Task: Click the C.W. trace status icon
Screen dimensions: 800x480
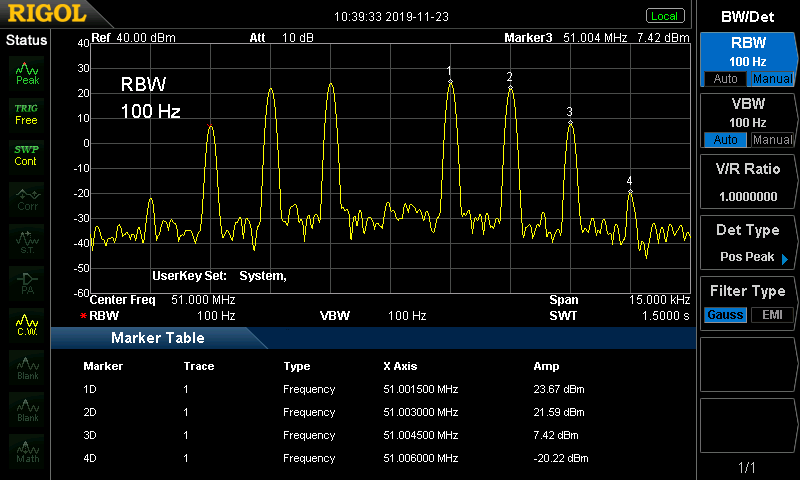Action: (26, 324)
